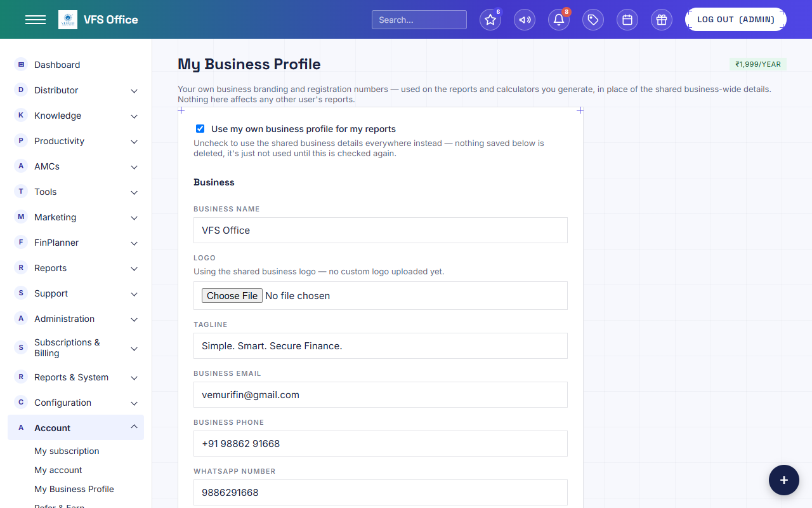Click 'No file chosen' text

click(298, 296)
